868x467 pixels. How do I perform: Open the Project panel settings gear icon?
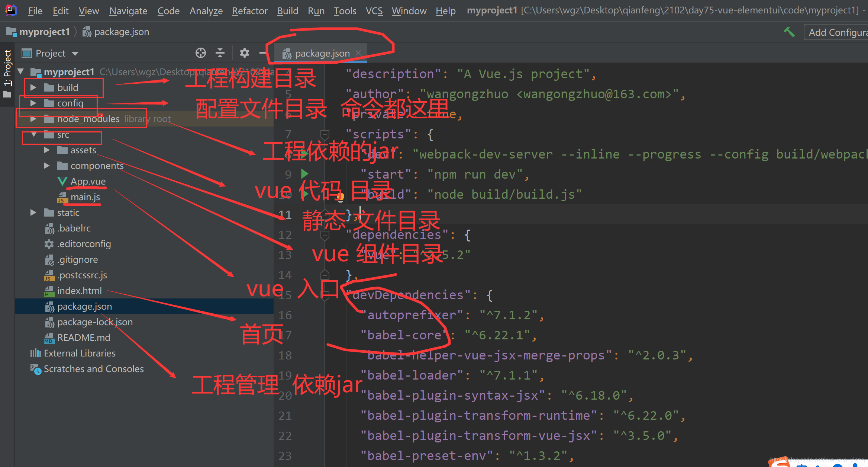coord(244,53)
